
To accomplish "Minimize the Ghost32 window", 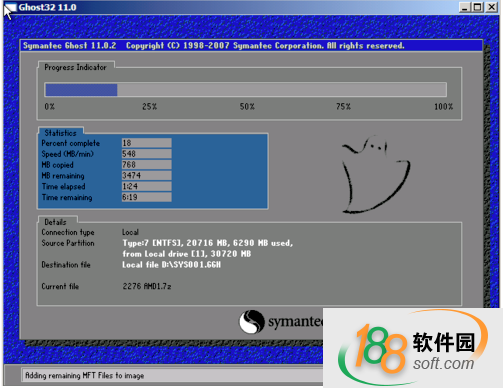I will point(465,7).
